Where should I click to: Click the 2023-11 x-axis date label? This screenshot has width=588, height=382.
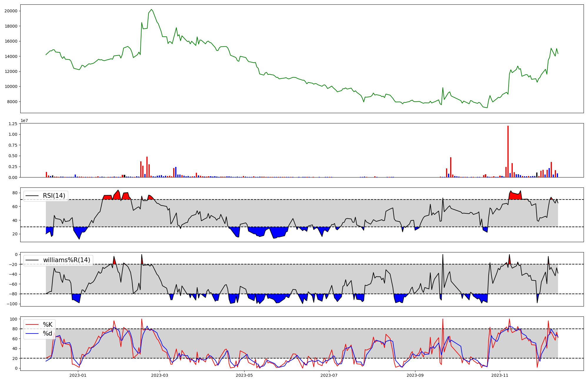coord(500,375)
